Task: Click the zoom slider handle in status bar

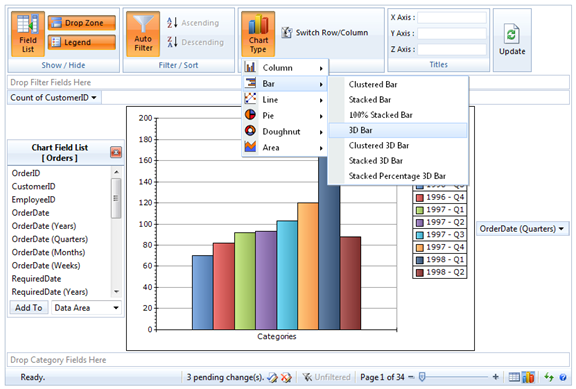Action: coord(422,377)
